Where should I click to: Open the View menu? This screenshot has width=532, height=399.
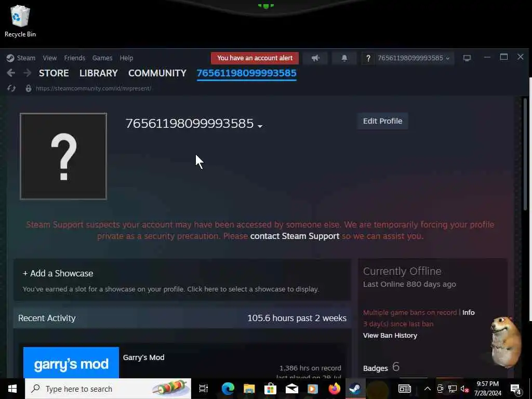[49, 58]
